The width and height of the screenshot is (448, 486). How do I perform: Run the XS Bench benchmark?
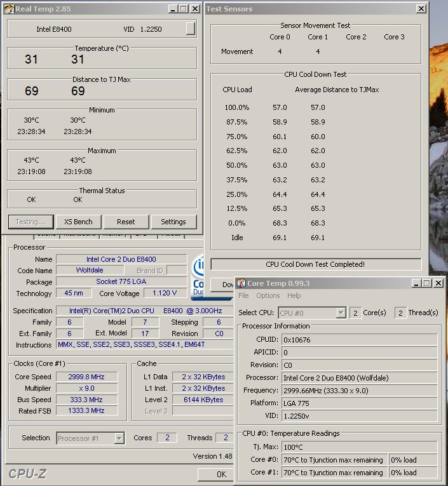pos(78,222)
